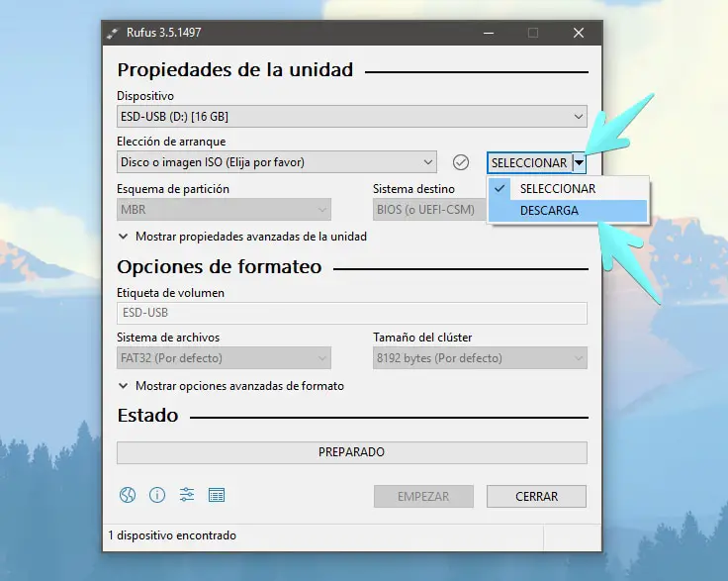
Task: Click the CERRAR button
Action: [x=537, y=497]
